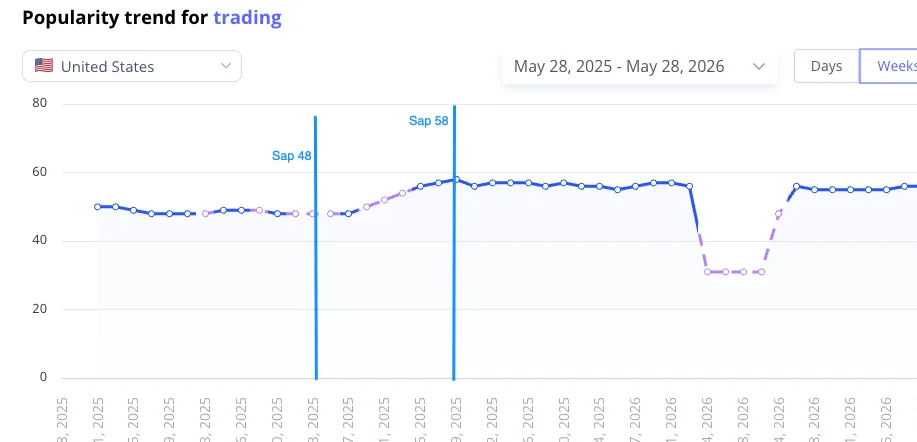Click the 'Popularity trend for' heading text

point(115,18)
